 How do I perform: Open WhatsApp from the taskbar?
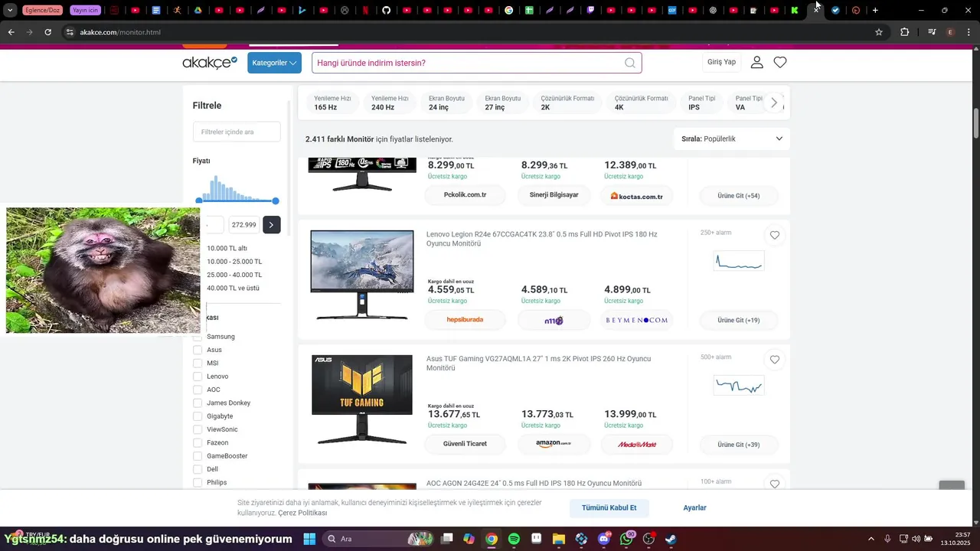tap(627, 539)
